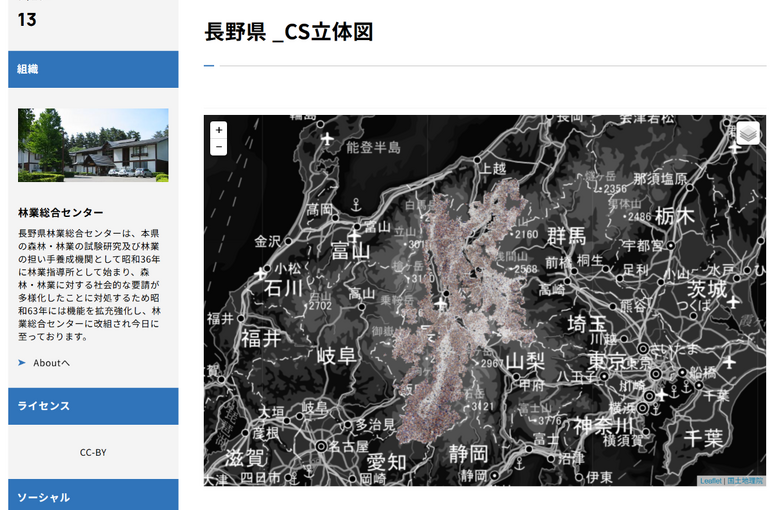Click the 埼玉 label on the map

587,324
